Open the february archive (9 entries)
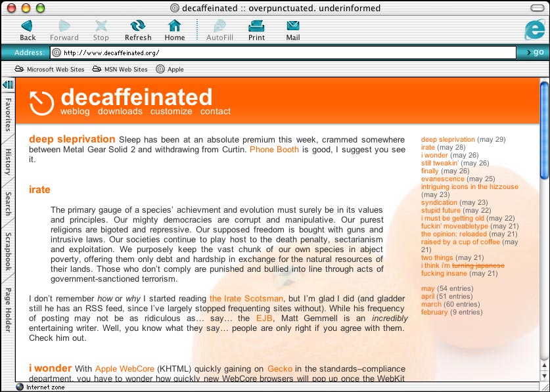Screen dimensions: 550x392 coord(434,312)
